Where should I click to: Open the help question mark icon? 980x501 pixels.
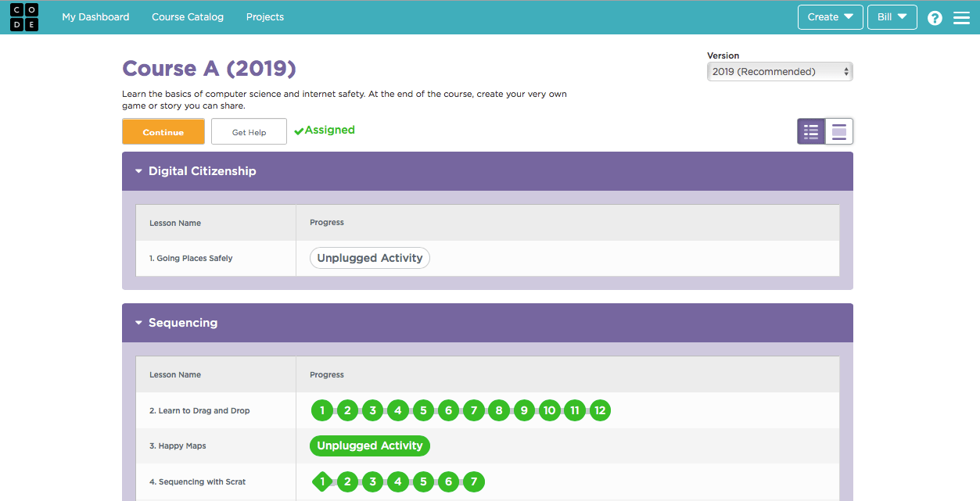pos(934,16)
